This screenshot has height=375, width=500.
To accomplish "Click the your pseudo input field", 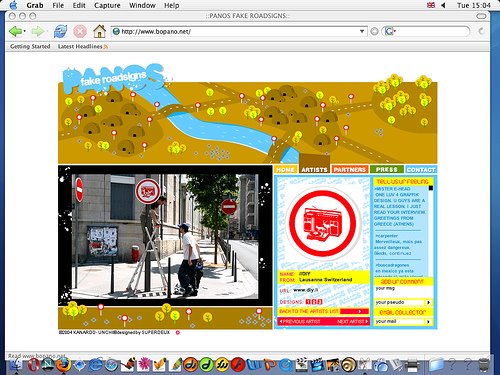I will coord(400,302).
